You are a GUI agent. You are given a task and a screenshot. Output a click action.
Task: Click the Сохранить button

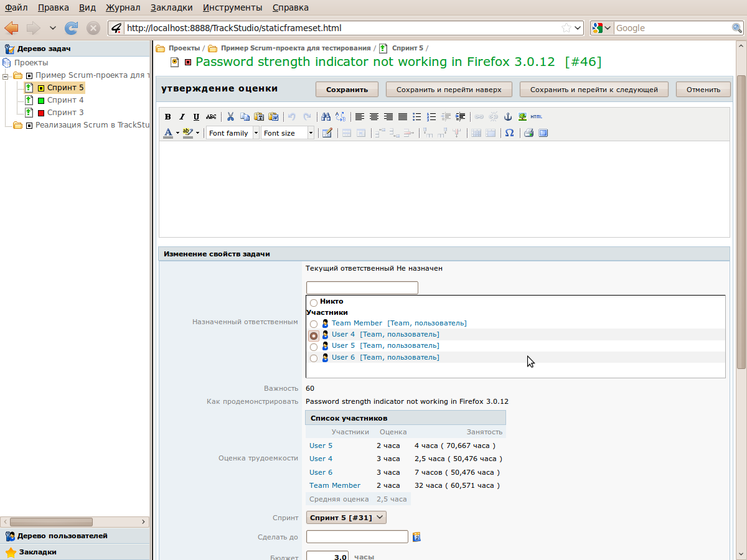(x=347, y=90)
